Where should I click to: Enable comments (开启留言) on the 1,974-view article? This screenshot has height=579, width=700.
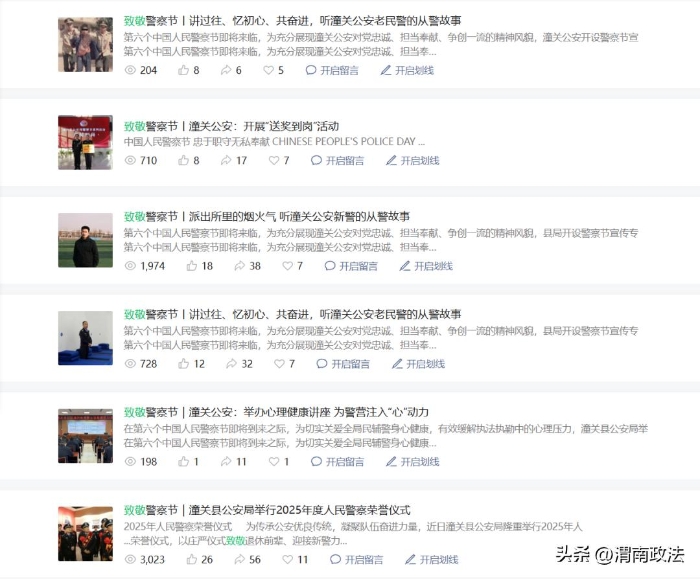pyautogui.click(x=351, y=266)
